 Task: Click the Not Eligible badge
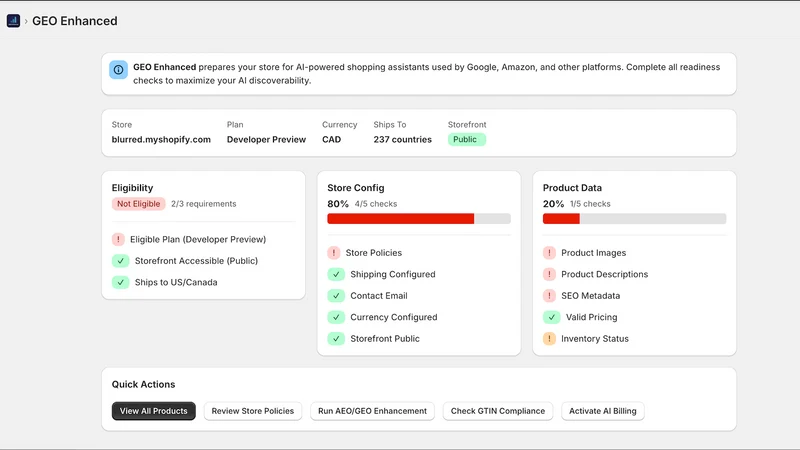(x=139, y=204)
